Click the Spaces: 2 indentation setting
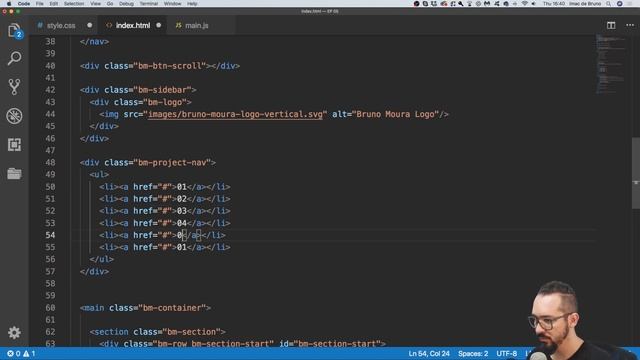This screenshot has width=640, height=360. coord(473,353)
